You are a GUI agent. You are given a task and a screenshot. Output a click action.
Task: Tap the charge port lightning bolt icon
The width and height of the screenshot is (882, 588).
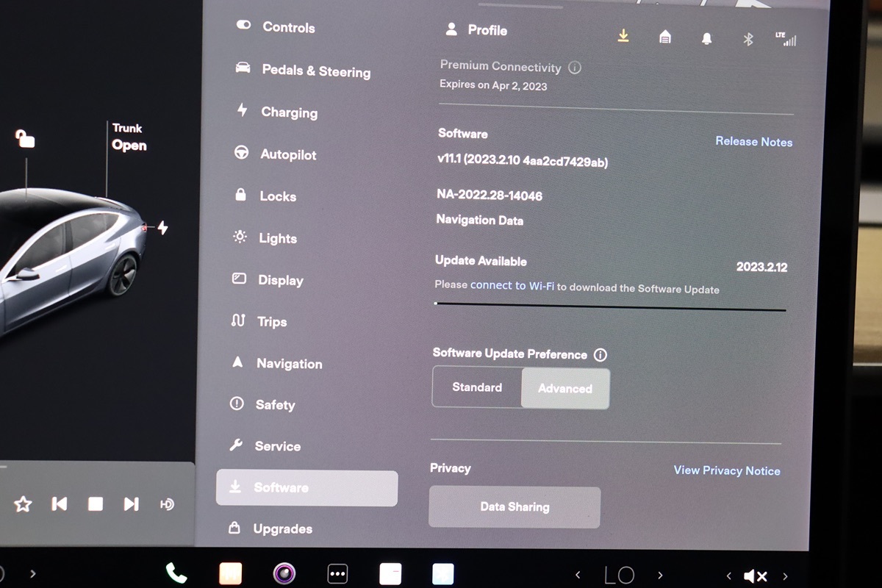162,228
